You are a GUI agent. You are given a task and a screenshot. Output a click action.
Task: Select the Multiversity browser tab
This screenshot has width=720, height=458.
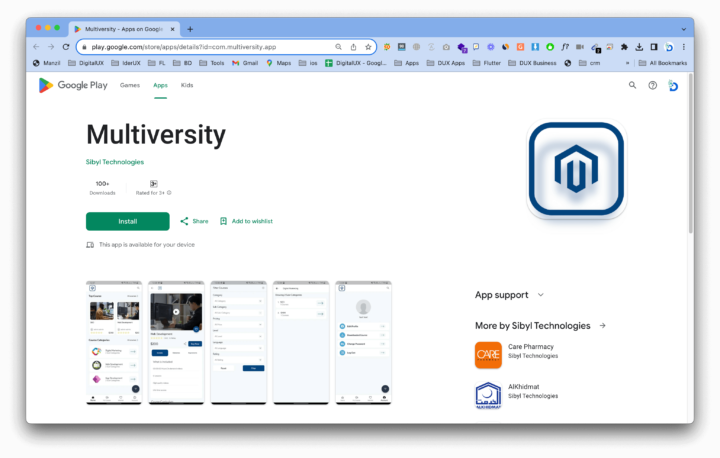pyautogui.click(x=124, y=29)
